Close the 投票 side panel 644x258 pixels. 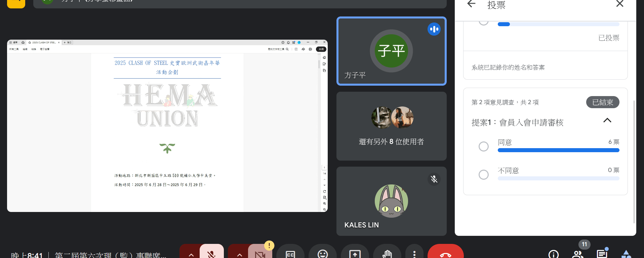[x=619, y=4]
